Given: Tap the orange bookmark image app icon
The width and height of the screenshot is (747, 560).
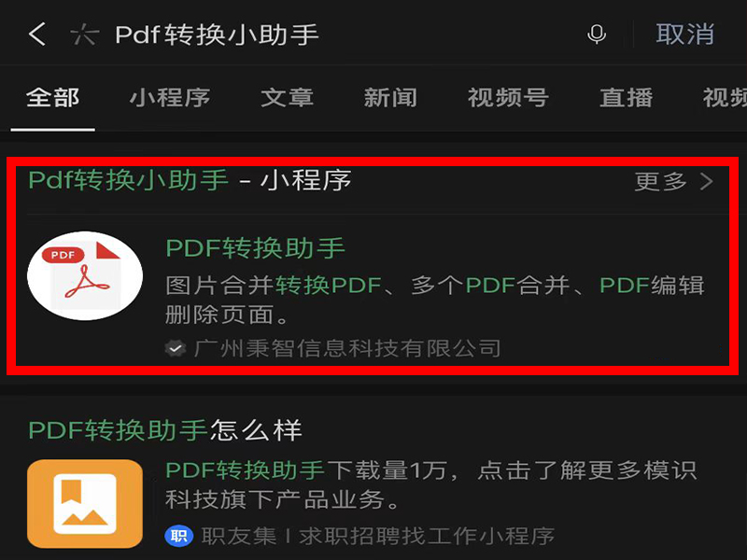Looking at the screenshot, I should [85, 504].
